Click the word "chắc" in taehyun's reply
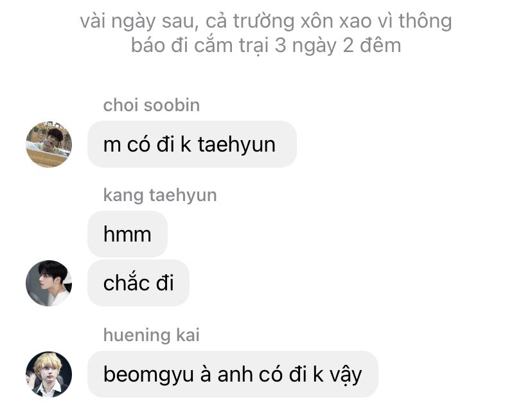532x406 pixels. [x=126, y=282]
